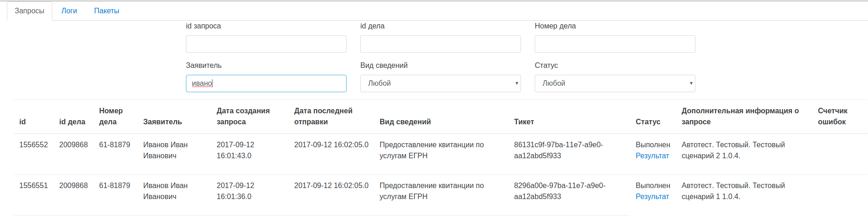Image resolution: width=868 pixels, height=222 pixels.
Task: Focus the id дела filter field
Action: click(x=440, y=44)
